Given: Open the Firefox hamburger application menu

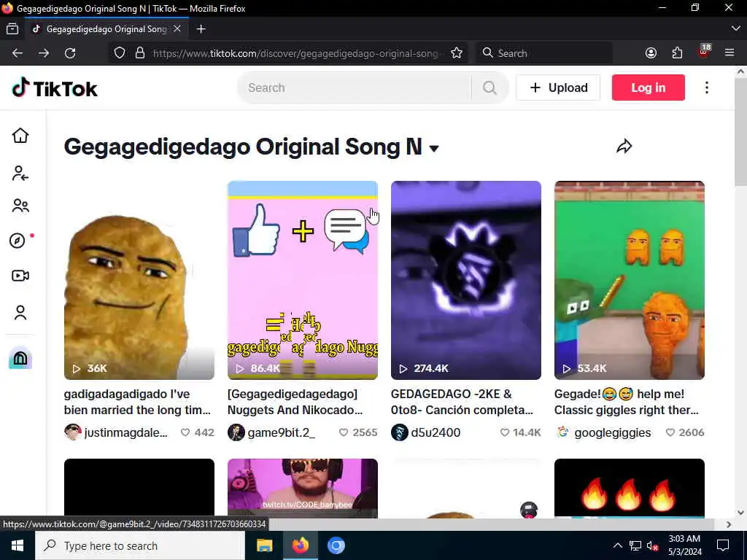Looking at the screenshot, I should point(729,52).
